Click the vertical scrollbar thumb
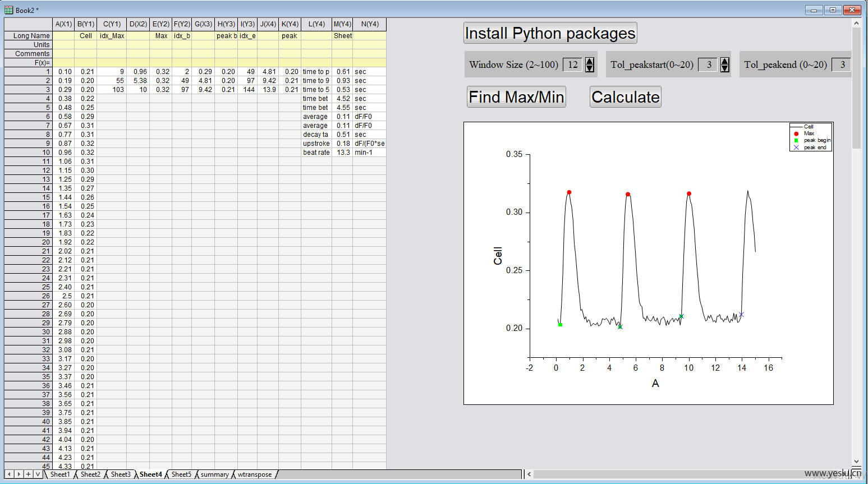The width and height of the screenshot is (868, 484). [x=856, y=88]
